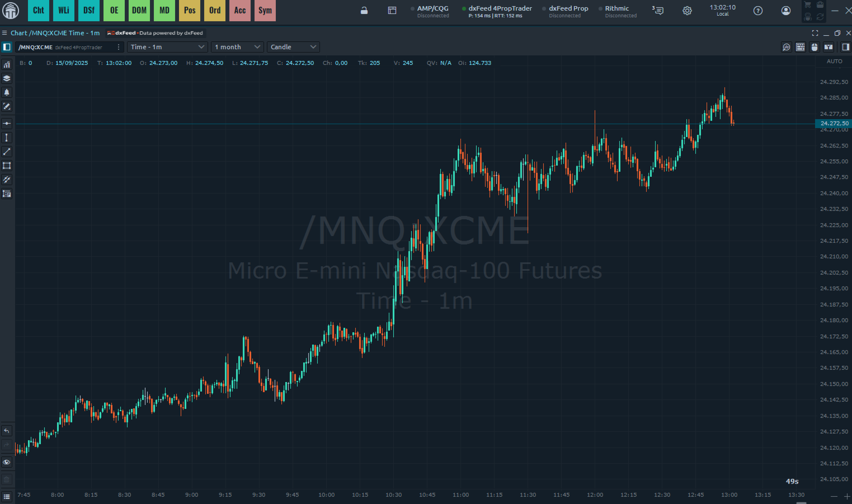The height and width of the screenshot is (504, 852).
Task: Open the DOM panel tab
Action: click(x=139, y=11)
